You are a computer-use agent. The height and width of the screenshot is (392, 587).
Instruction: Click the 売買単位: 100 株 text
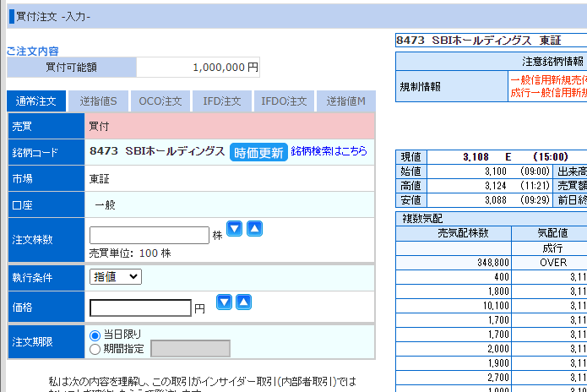click(130, 253)
